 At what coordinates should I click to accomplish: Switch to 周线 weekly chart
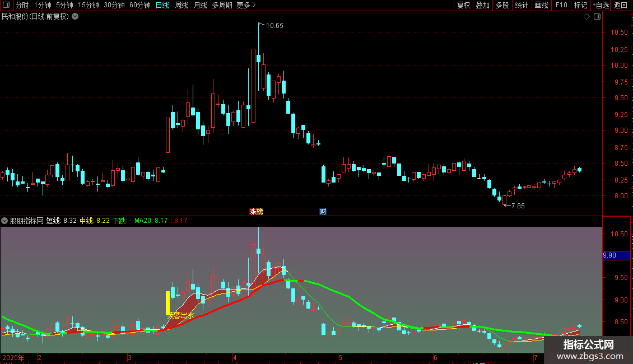click(x=181, y=5)
